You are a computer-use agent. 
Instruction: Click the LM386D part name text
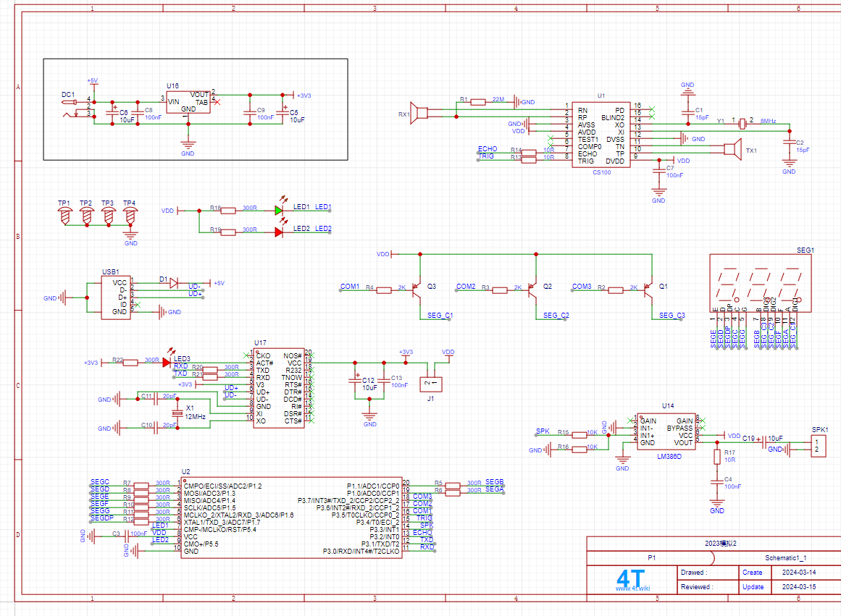669,457
